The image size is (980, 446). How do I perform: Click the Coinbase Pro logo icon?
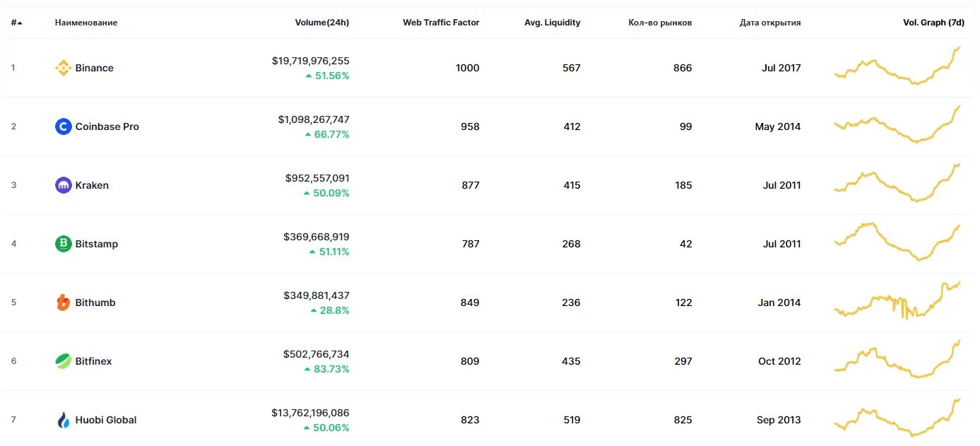coord(64,127)
